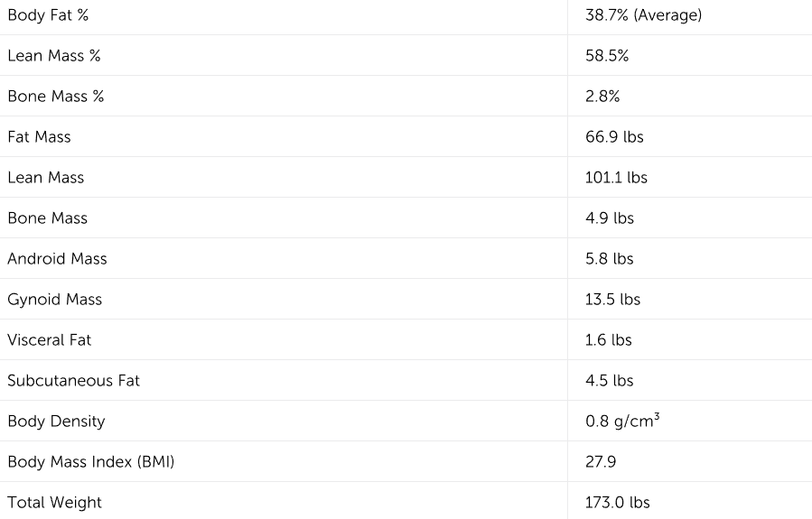Select the Bone Mass % label

point(56,97)
